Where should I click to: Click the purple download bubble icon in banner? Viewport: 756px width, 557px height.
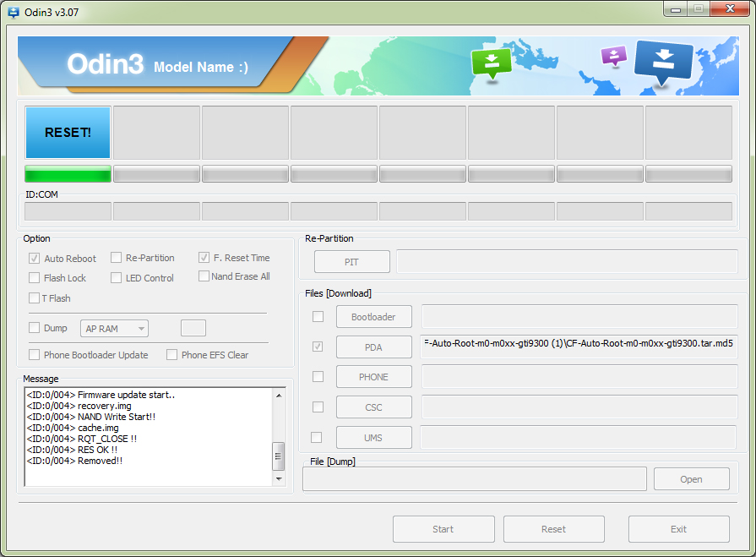614,56
